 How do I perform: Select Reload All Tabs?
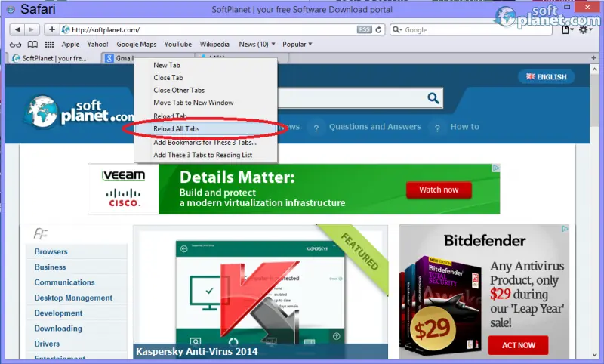click(x=205, y=128)
